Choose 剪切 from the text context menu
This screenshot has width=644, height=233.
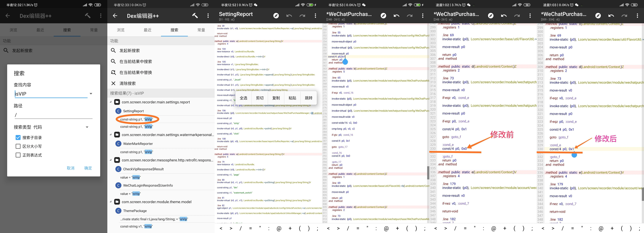(260, 98)
